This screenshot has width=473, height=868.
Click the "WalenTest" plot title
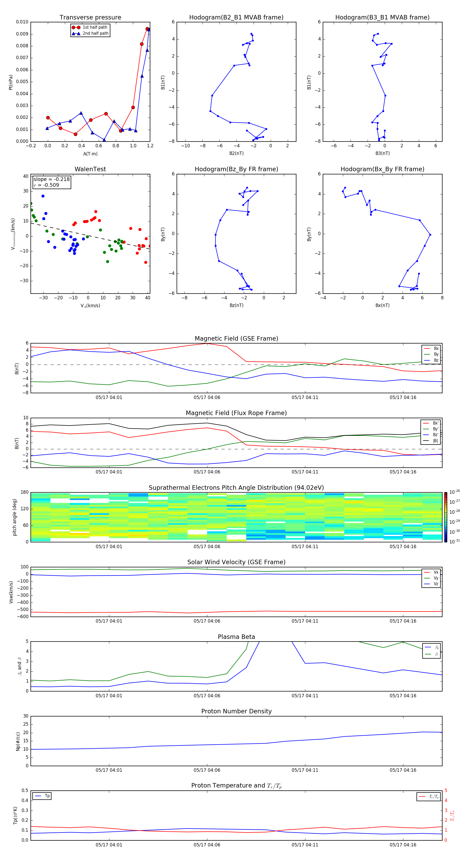click(x=90, y=169)
